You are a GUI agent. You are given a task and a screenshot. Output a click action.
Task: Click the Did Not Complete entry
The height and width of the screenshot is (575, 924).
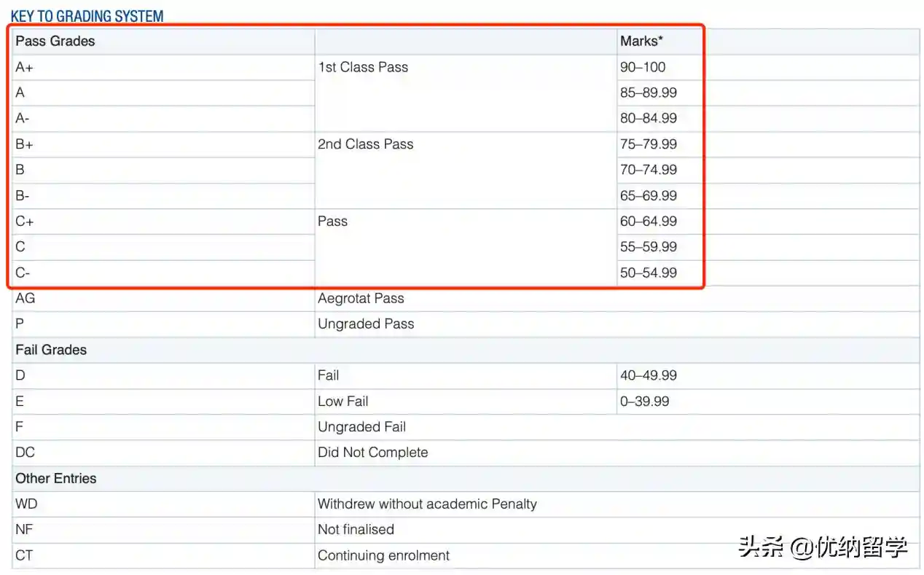click(372, 453)
